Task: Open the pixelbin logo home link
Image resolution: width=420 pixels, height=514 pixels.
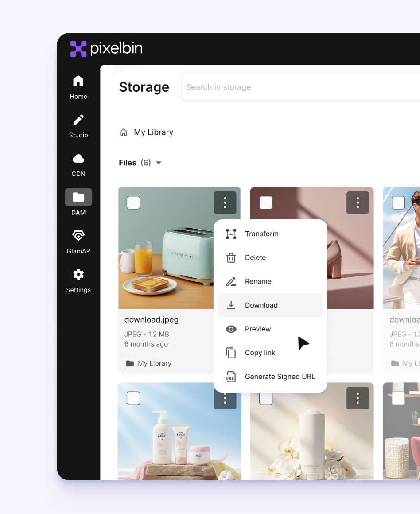Action: (106, 48)
